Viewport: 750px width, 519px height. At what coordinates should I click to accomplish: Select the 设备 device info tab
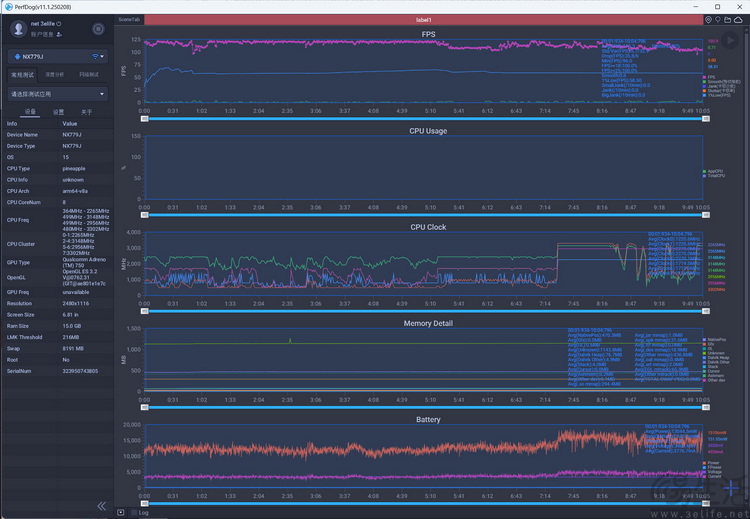pyautogui.click(x=30, y=111)
